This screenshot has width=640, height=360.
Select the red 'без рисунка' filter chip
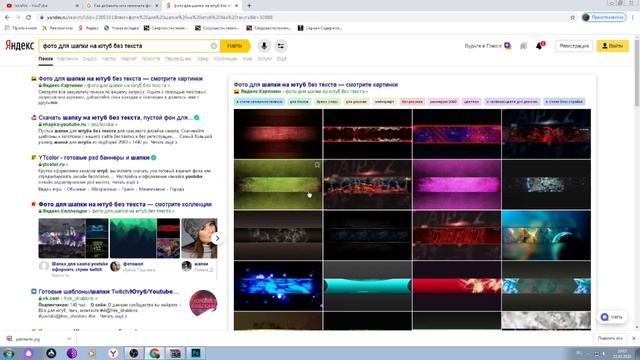412,101
